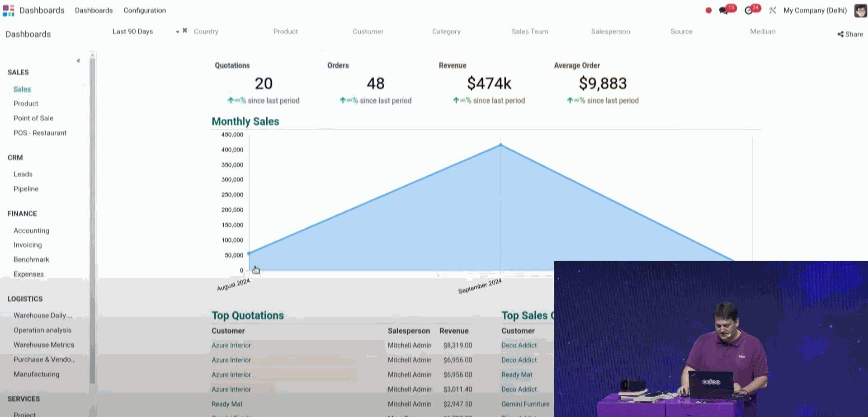Open Ready Mat in Top Sales Orders
The image size is (868, 417).
click(517, 375)
